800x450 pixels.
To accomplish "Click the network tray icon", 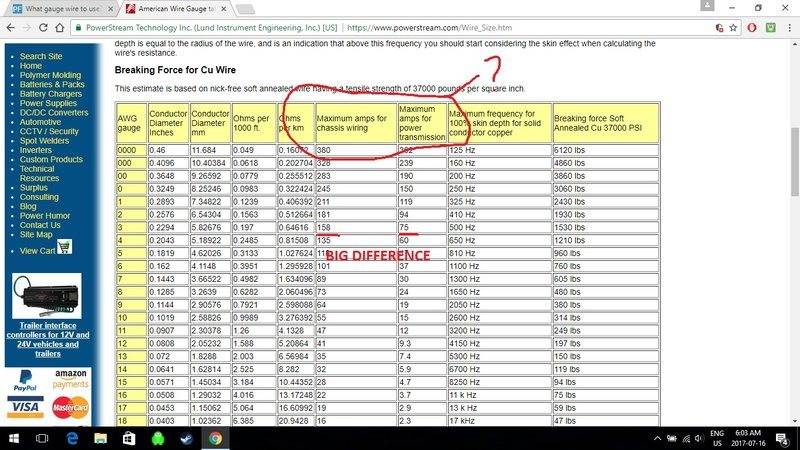I will point(686,438).
